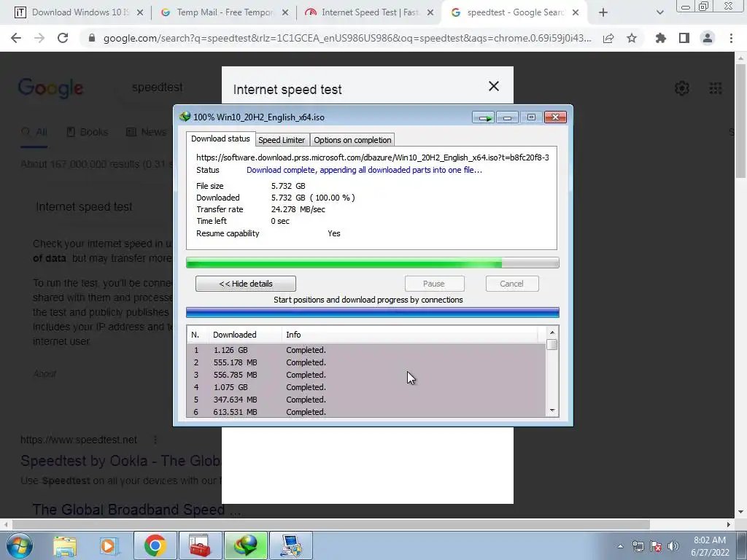This screenshot has width=747, height=560.
Task: Click the taskbar clock showing 8:02 AM
Action: point(710,546)
